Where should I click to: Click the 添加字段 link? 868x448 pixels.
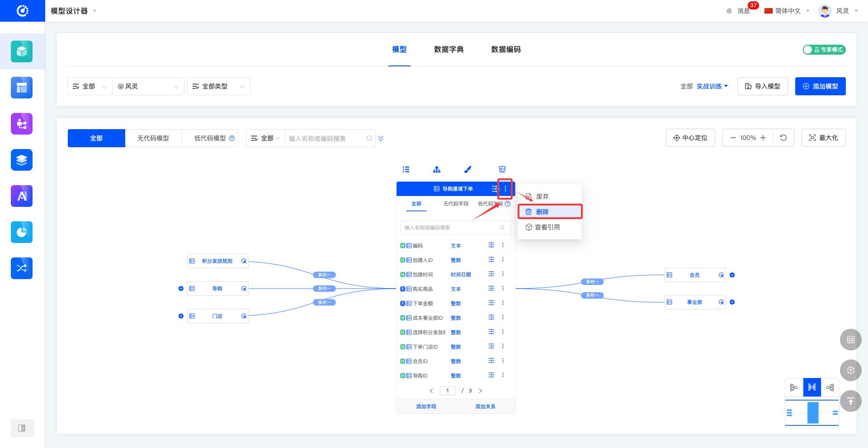coord(426,406)
